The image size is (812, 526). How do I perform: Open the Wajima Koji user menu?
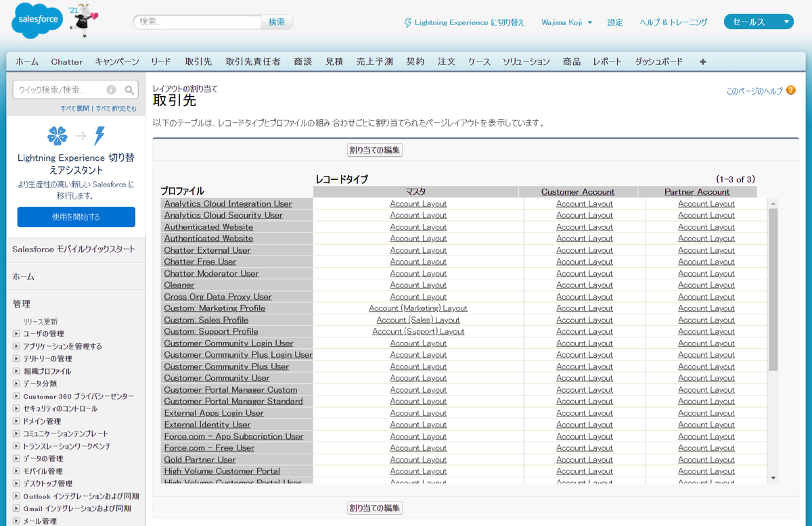(566, 22)
